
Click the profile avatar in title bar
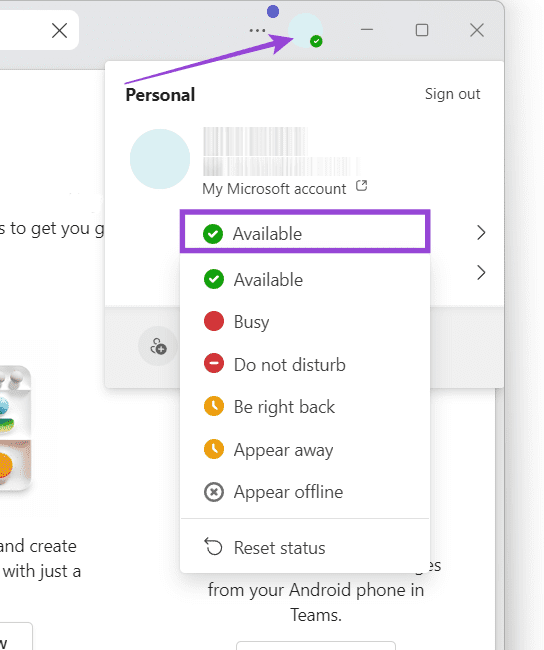click(x=306, y=31)
